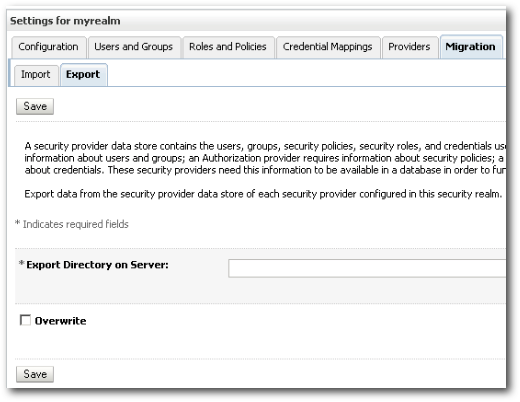Switch to the Import sub-tab
This screenshot has height=402, width=520.
[36, 75]
